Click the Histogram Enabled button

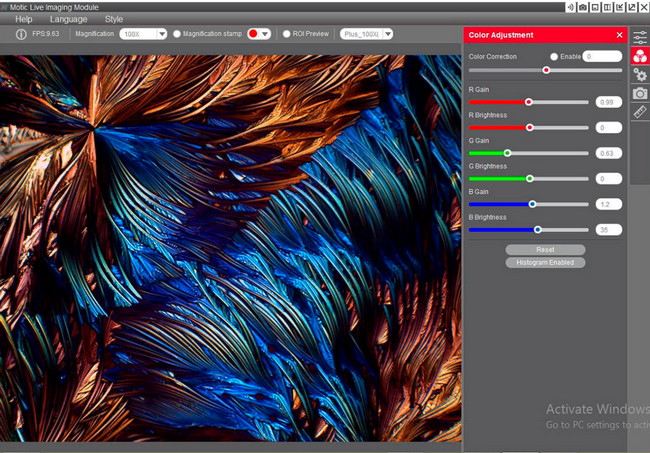545,262
